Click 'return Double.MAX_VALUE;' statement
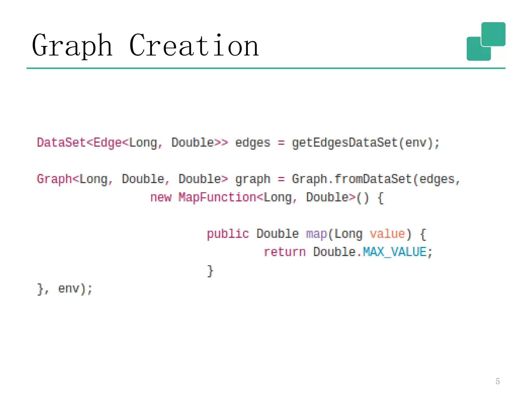The width and height of the screenshot is (532, 399). coord(348,252)
